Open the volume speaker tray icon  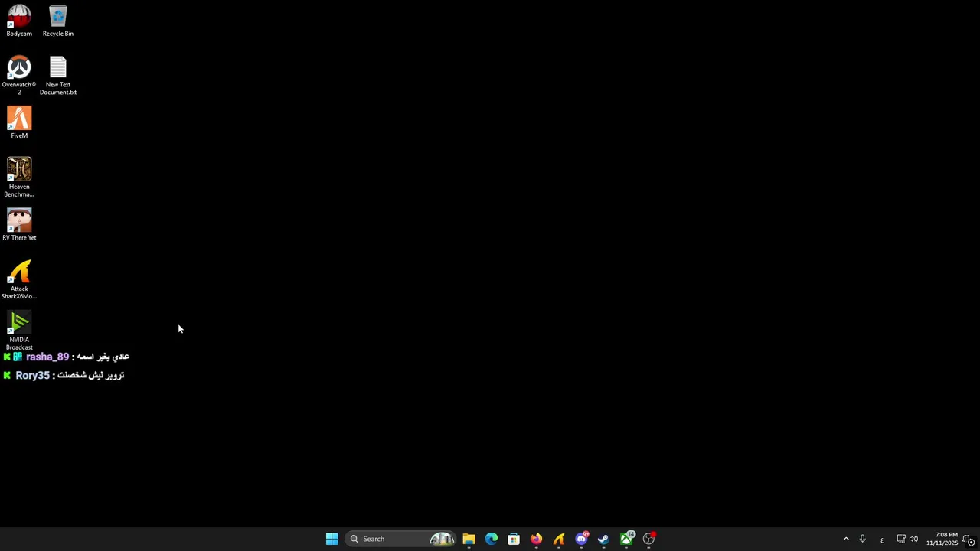pos(913,539)
